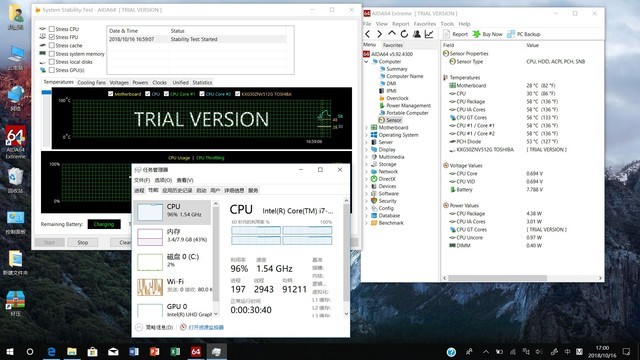Open Word from taskbar
The width and height of the screenshot is (640, 360).
pos(134,351)
